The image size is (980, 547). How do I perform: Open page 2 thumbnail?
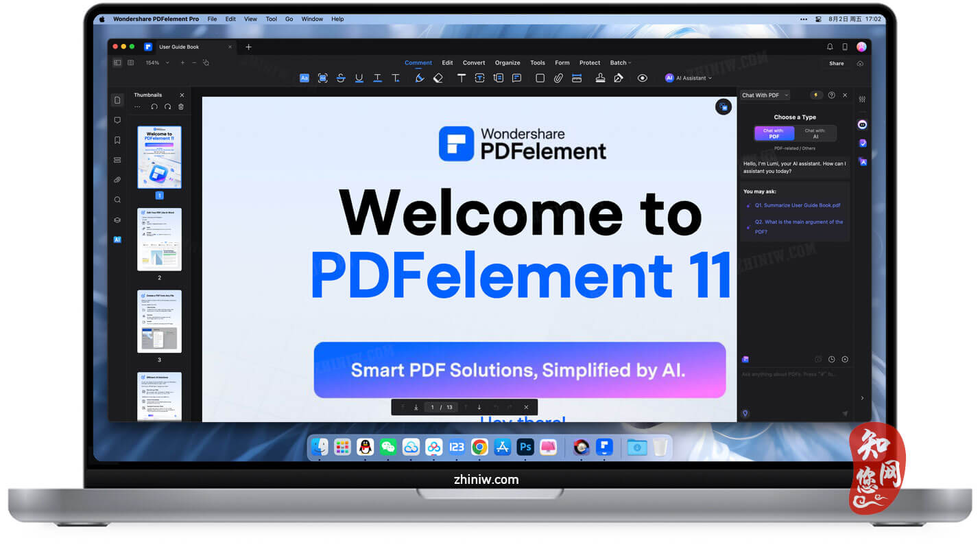coord(159,239)
